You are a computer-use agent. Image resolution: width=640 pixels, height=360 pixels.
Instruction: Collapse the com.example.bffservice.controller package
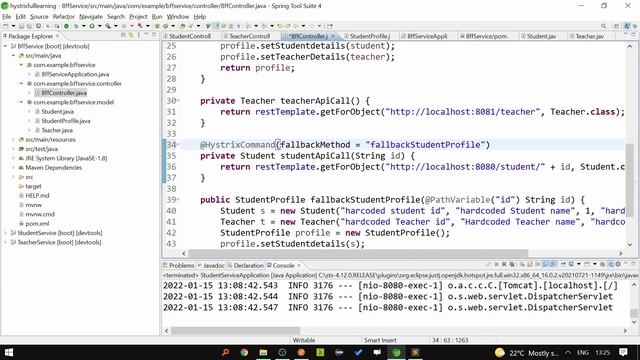click(x=21, y=83)
